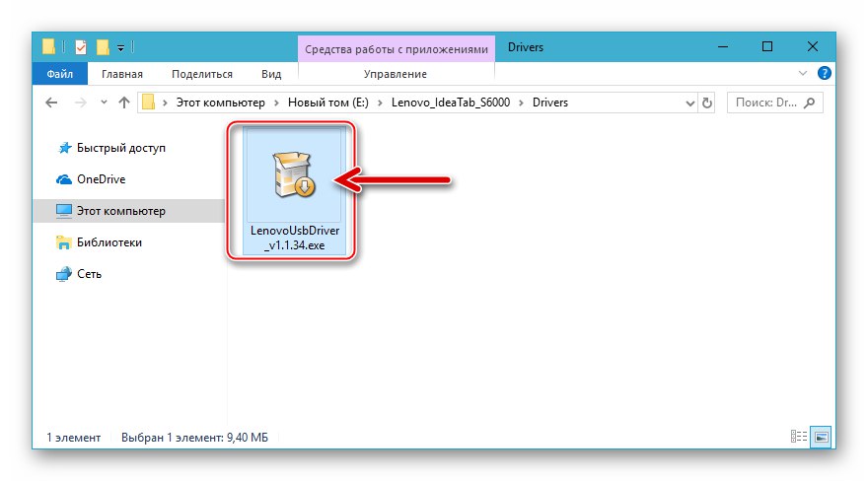Select Быстрый доступ in the navigation pane

click(120, 148)
